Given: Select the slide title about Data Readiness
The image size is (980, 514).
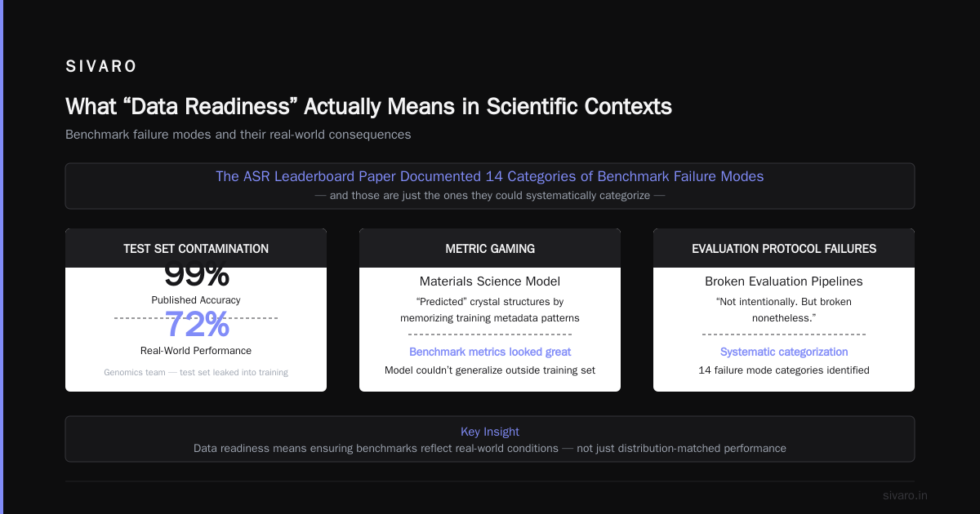Looking at the screenshot, I should pyautogui.click(x=368, y=107).
